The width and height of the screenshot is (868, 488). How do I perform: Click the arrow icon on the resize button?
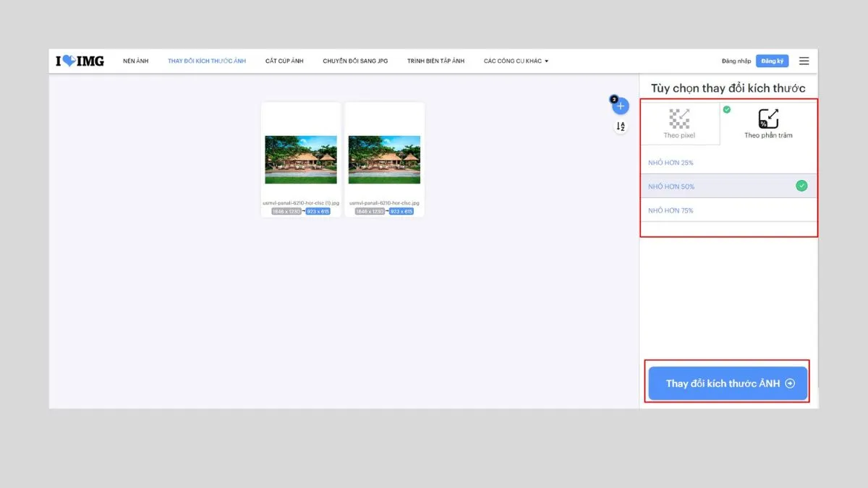(x=790, y=384)
